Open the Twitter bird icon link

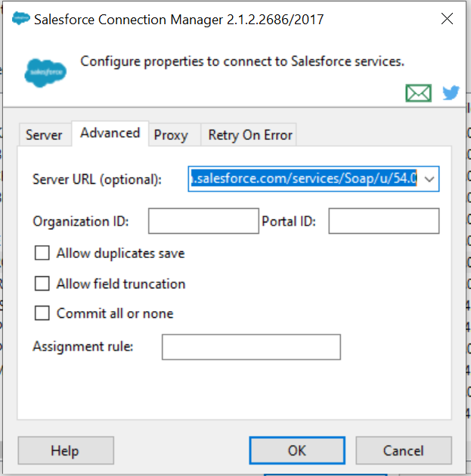pyautogui.click(x=451, y=92)
